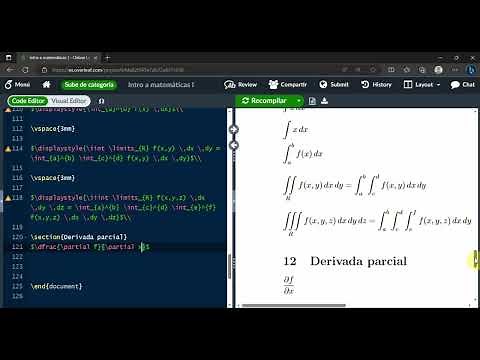The image size is (480, 360).
Task: Open the project History
Action: (376, 85)
